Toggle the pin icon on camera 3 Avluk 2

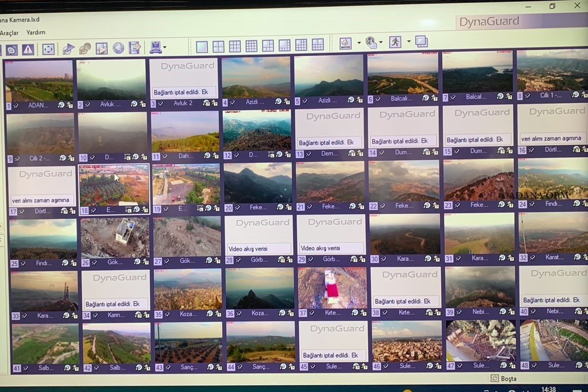[x=160, y=104]
